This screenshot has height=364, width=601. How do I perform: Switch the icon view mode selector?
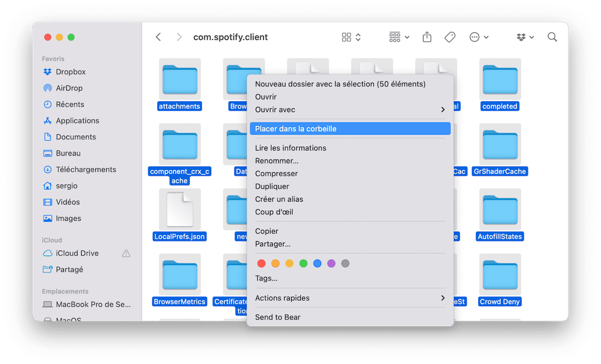351,37
